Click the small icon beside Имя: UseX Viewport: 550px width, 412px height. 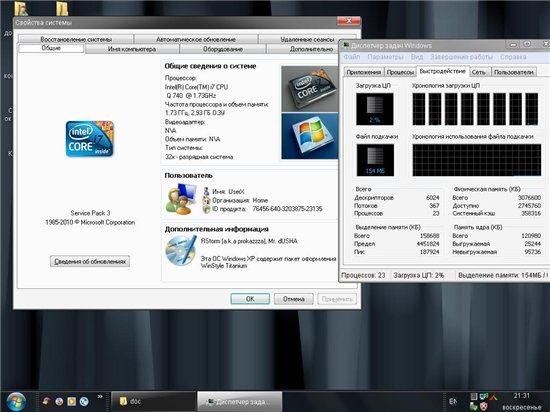click(206, 191)
